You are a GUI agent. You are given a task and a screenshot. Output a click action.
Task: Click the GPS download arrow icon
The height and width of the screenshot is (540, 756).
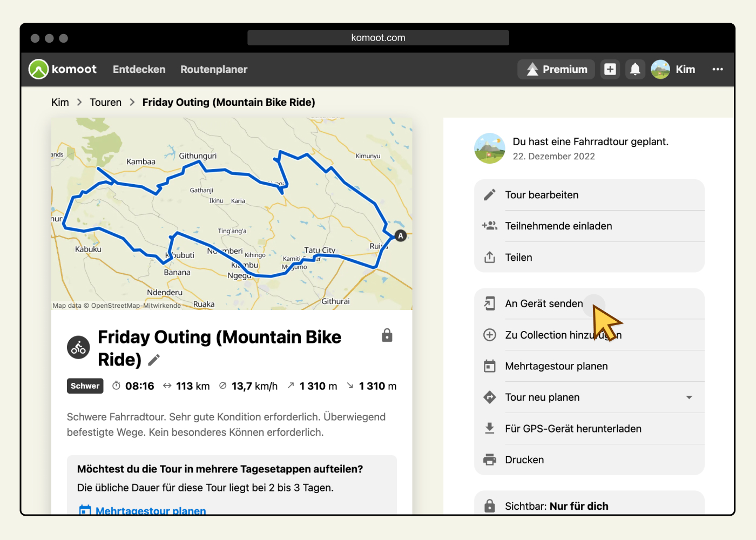coord(489,428)
